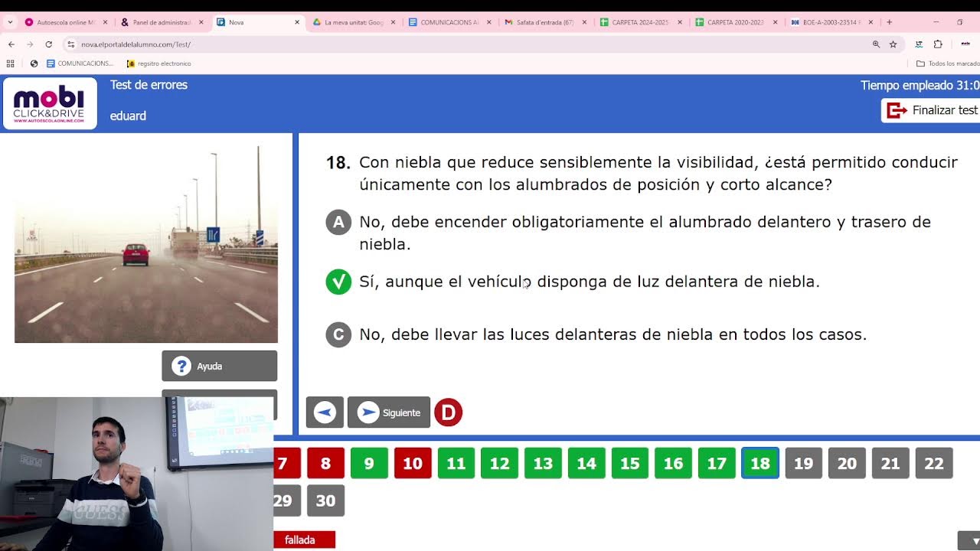Image resolution: width=980 pixels, height=551 pixels.
Task: Jump to question 8
Action: click(x=325, y=463)
